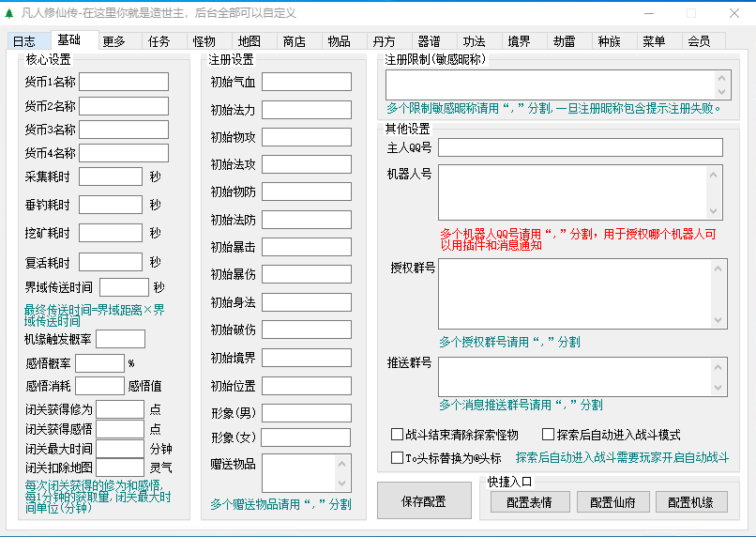This screenshot has height=537, width=756.
Task: Focus the 主人QQ号 input field
Action: point(581,147)
